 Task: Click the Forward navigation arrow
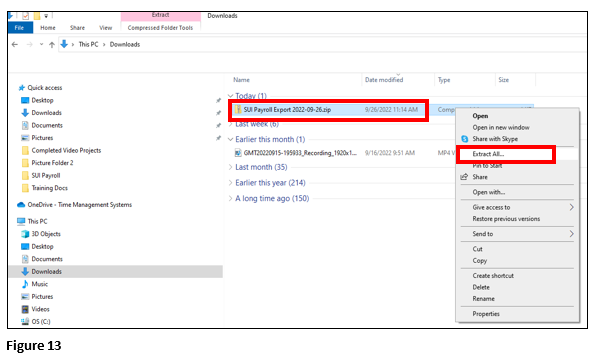click(x=30, y=44)
